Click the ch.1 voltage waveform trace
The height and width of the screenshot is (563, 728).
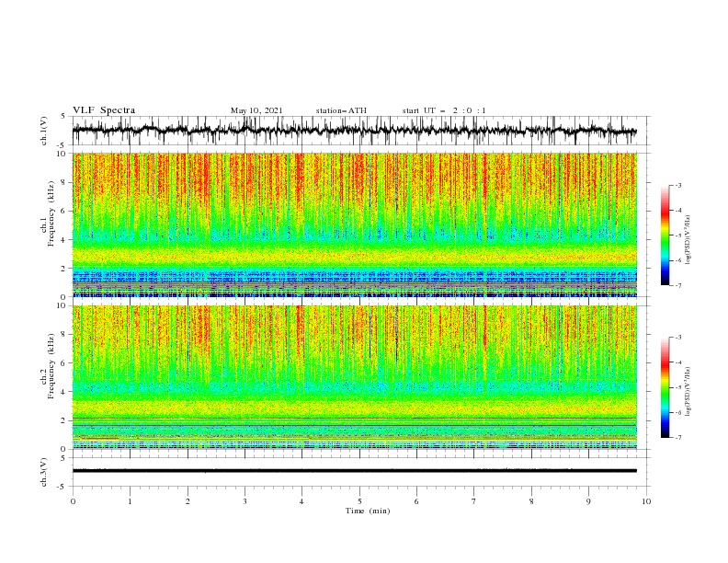point(355,131)
